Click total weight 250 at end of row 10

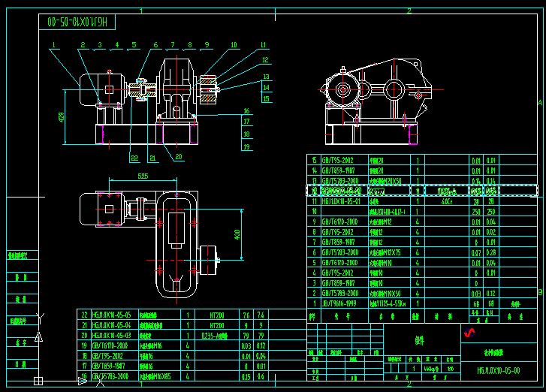[x=491, y=211]
